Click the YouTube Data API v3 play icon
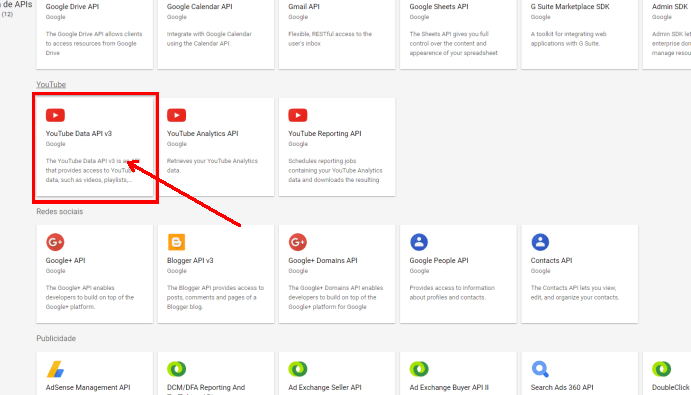This screenshot has width=691, height=395. [55, 115]
